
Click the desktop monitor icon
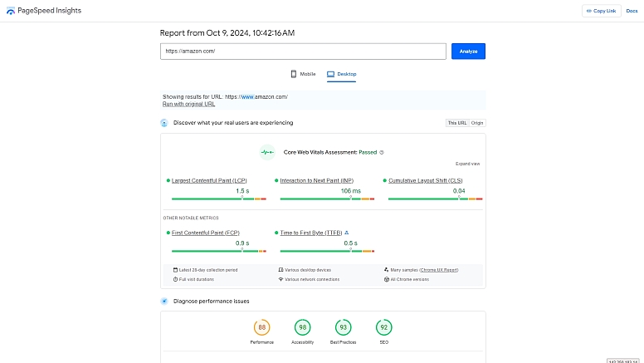[x=330, y=74]
